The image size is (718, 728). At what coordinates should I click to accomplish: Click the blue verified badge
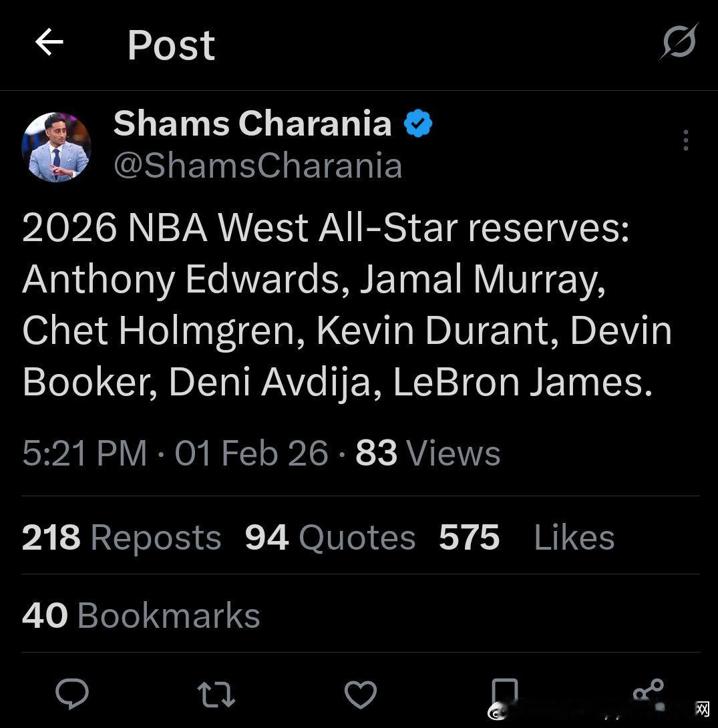pyautogui.click(x=418, y=124)
